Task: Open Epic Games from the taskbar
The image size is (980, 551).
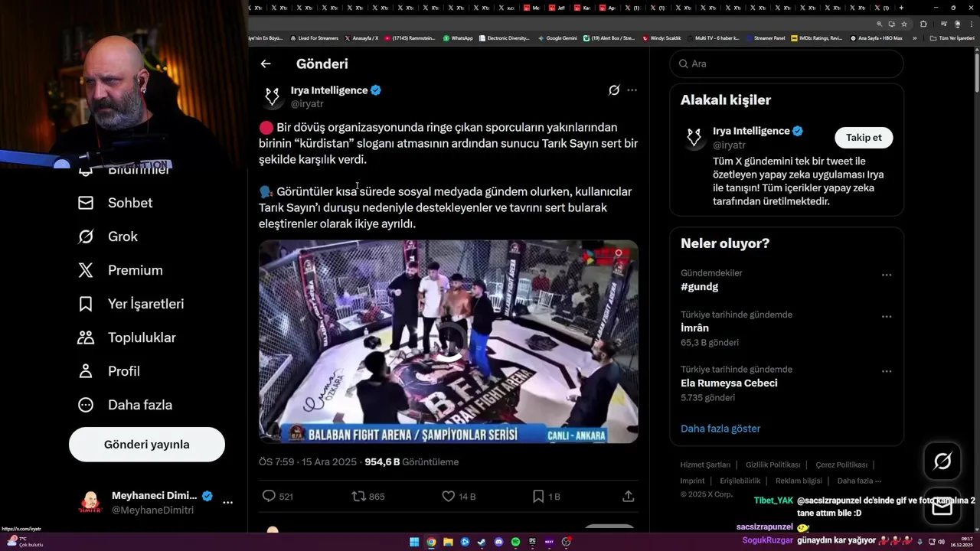Action: coord(532,542)
